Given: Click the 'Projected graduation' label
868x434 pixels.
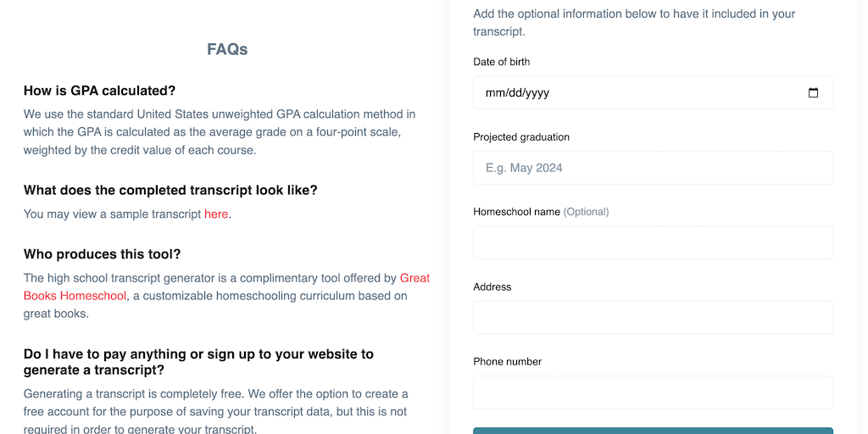Looking at the screenshot, I should 521,137.
